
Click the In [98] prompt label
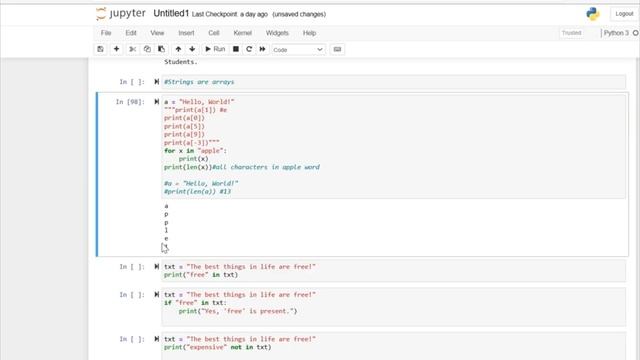(130, 102)
